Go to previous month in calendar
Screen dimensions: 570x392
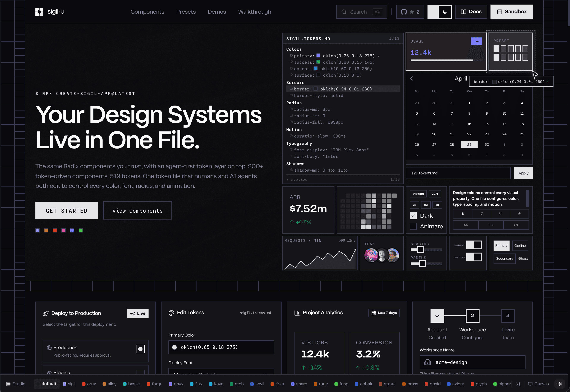412,79
